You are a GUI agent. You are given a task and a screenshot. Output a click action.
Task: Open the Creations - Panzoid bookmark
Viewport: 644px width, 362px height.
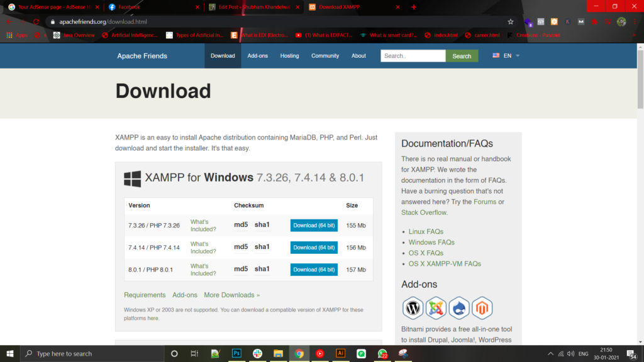(x=533, y=35)
